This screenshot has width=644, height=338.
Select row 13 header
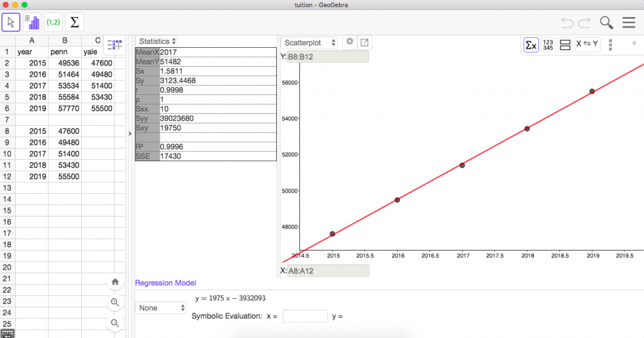(x=7, y=188)
